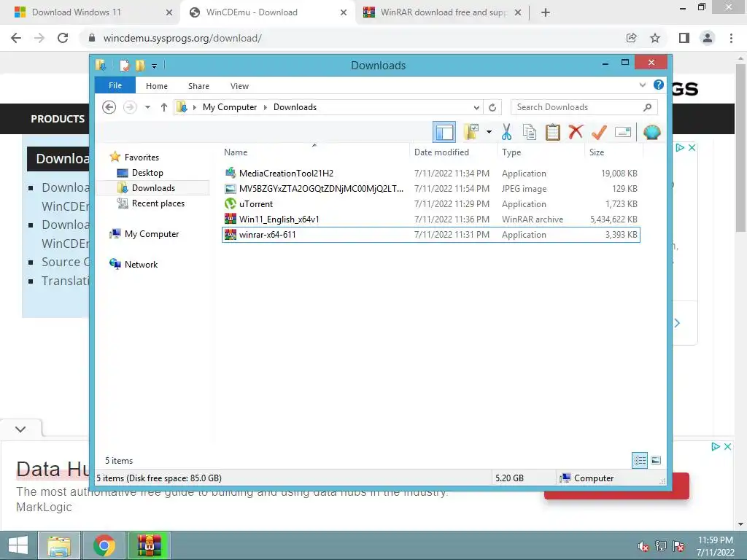747x560 pixels.
Task: Select Favorites in navigation pane
Action: tap(142, 157)
